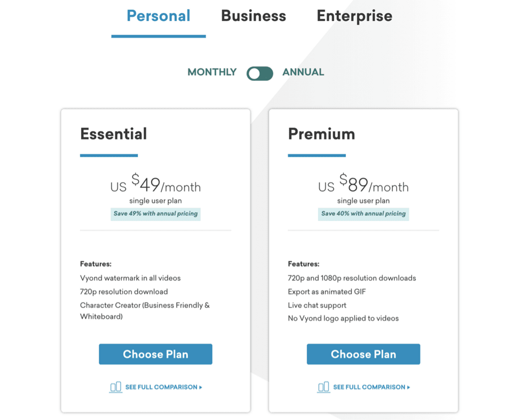Click the arrow after Premium's comparison link
520x420 pixels.
pyautogui.click(x=409, y=387)
